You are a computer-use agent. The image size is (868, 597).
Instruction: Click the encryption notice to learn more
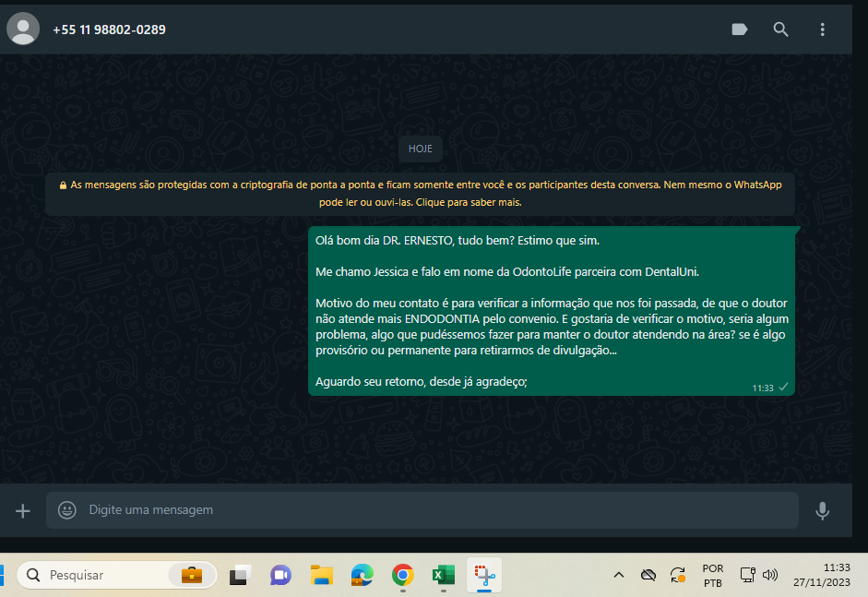pos(420,194)
